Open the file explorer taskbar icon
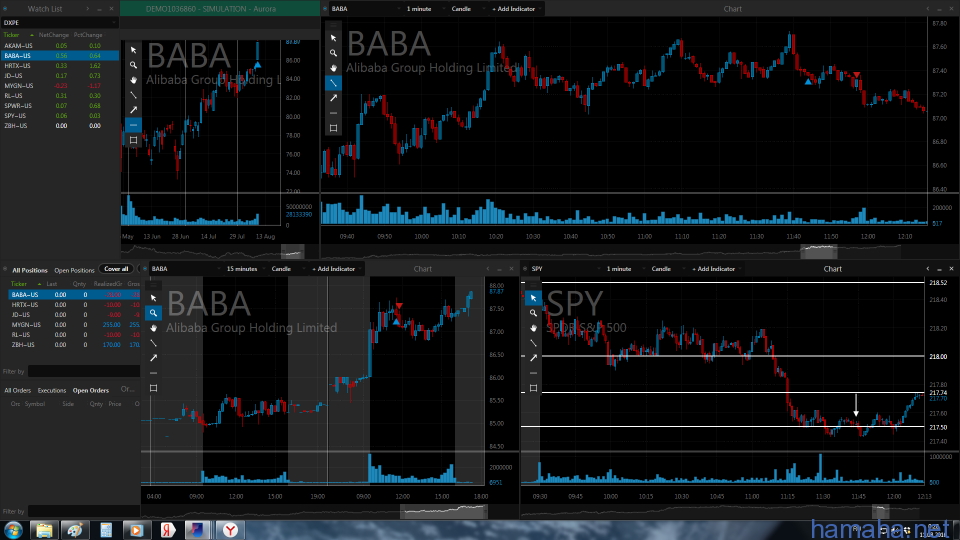The image size is (960, 540). click(44, 530)
